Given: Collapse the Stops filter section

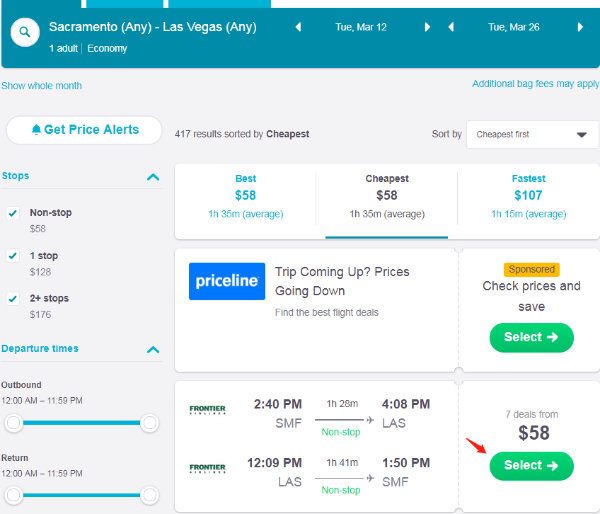Looking at the screenshot, I should click(x=153, y=177).
